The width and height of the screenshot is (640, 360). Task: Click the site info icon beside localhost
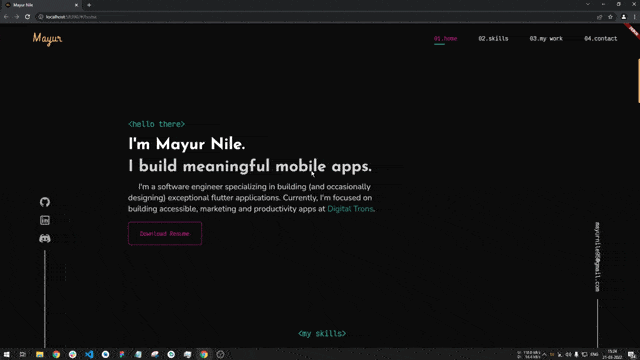coord(41,17)
